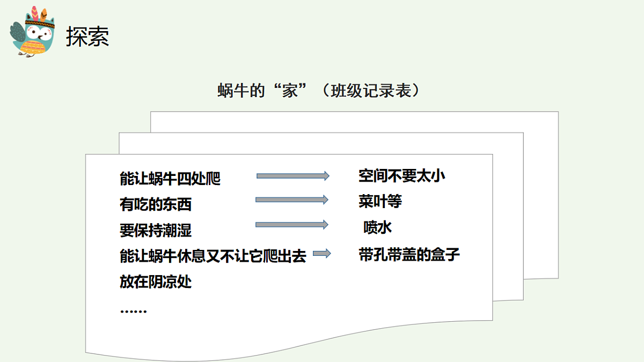The width and height of the screenshot is (644, 362).
Task: Click the arrow beside 能让蜗牛四处爬
Action: point(292,175)
